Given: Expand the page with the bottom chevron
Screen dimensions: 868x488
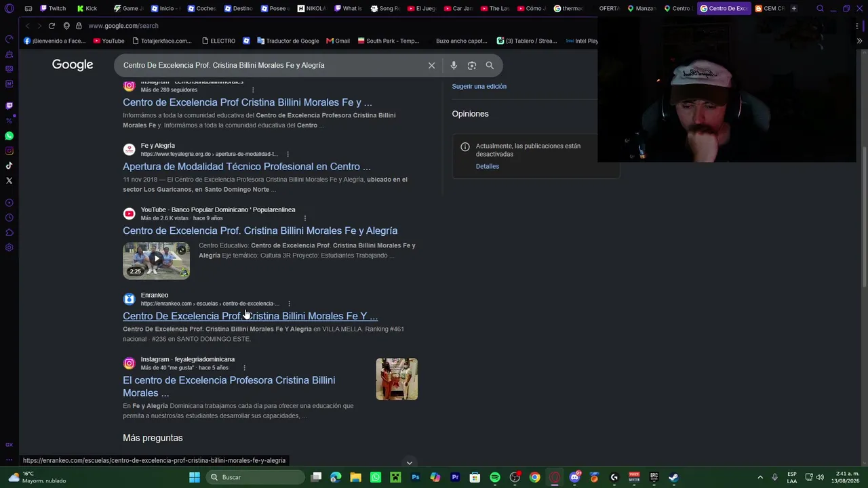Looking at the screenshot, I should pyautogui.click(x=409, y=463).
